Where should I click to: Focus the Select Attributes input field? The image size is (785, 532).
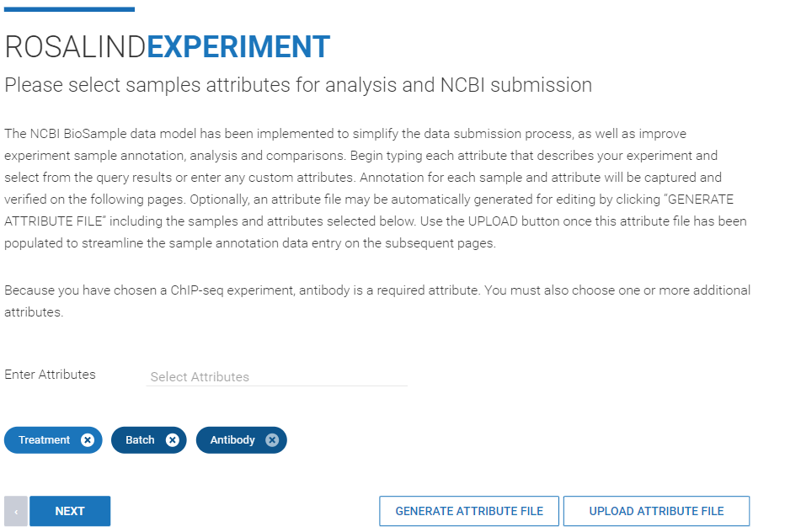click(276, 377)
